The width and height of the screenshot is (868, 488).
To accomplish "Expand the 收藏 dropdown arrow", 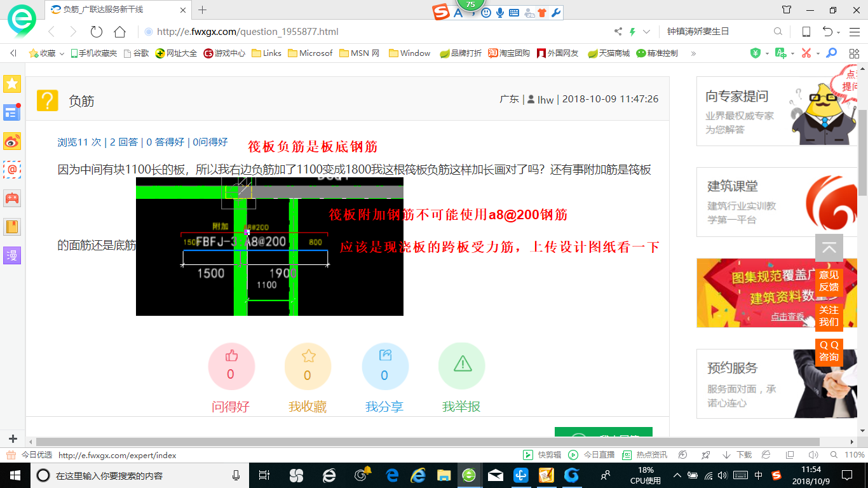I will (x=62, y=54).
